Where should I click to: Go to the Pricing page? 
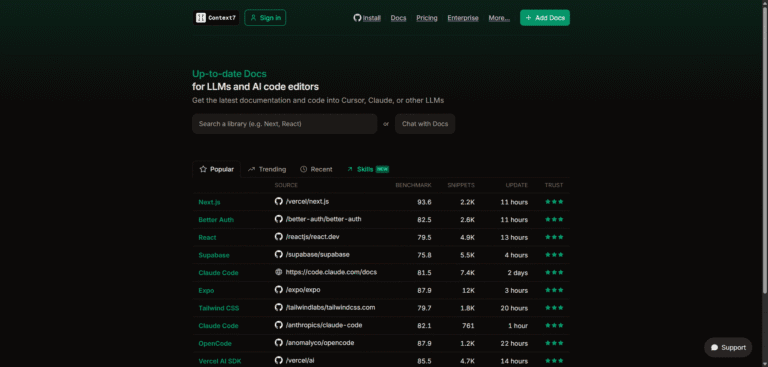pyautogui.click(x=427, y=18)
